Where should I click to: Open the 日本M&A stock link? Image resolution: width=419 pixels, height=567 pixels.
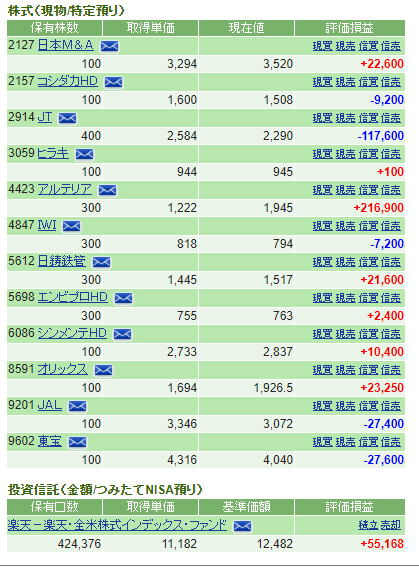tap(65, 45)
